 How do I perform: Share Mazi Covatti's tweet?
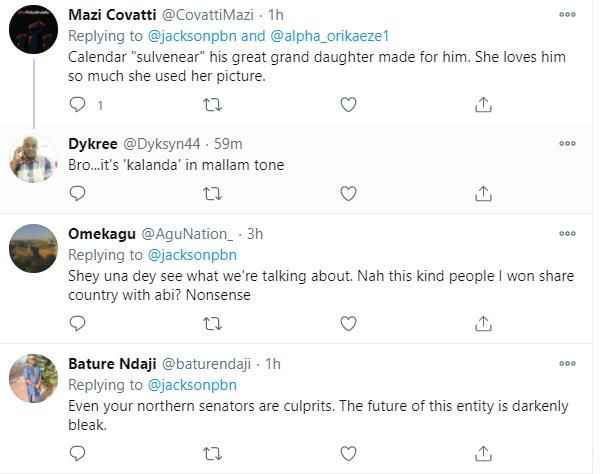(x=483, y=104)
